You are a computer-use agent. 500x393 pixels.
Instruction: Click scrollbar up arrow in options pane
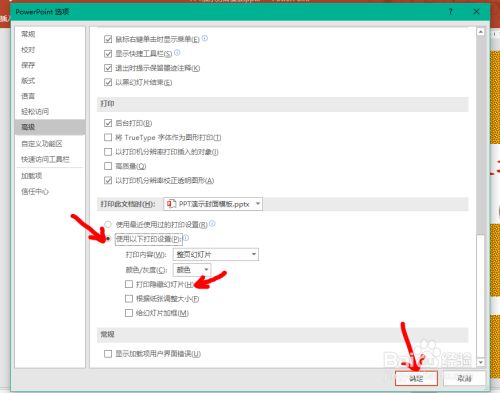pyautogui.click(x=480, y=32)
